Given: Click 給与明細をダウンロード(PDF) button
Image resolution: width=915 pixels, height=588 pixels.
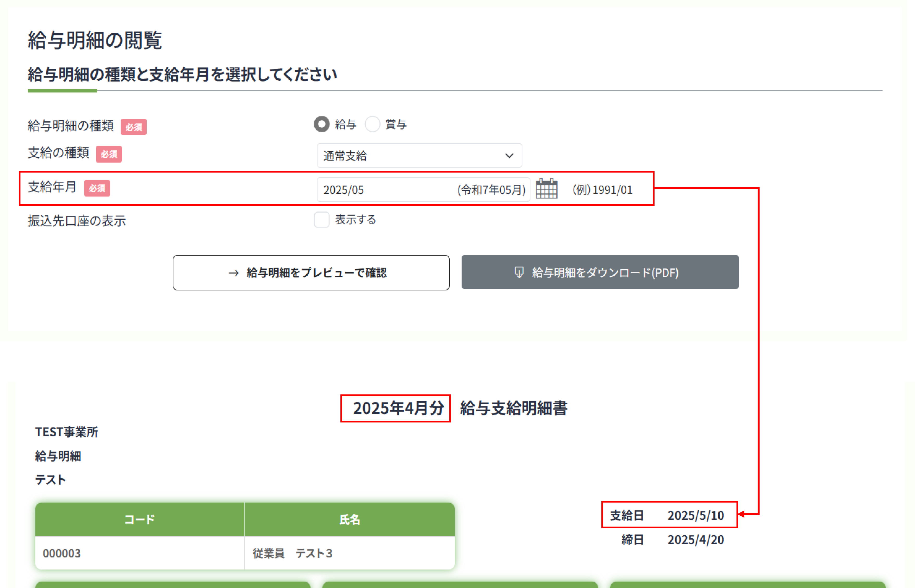Looking at the screenshot, I should [600, 272].
